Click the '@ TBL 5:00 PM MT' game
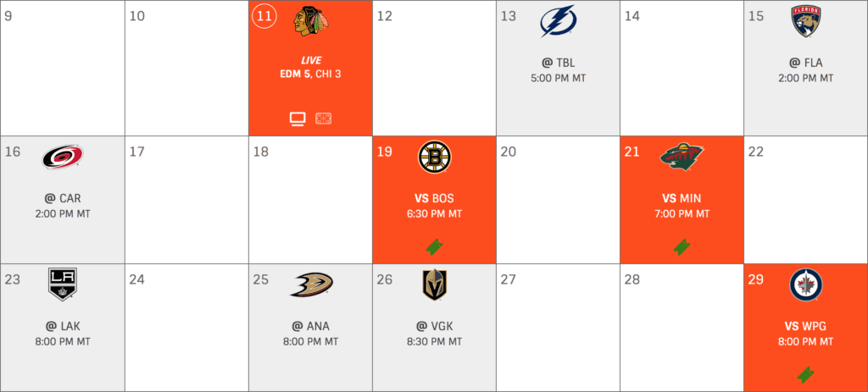868x392 pixels. tap(558, 69)
